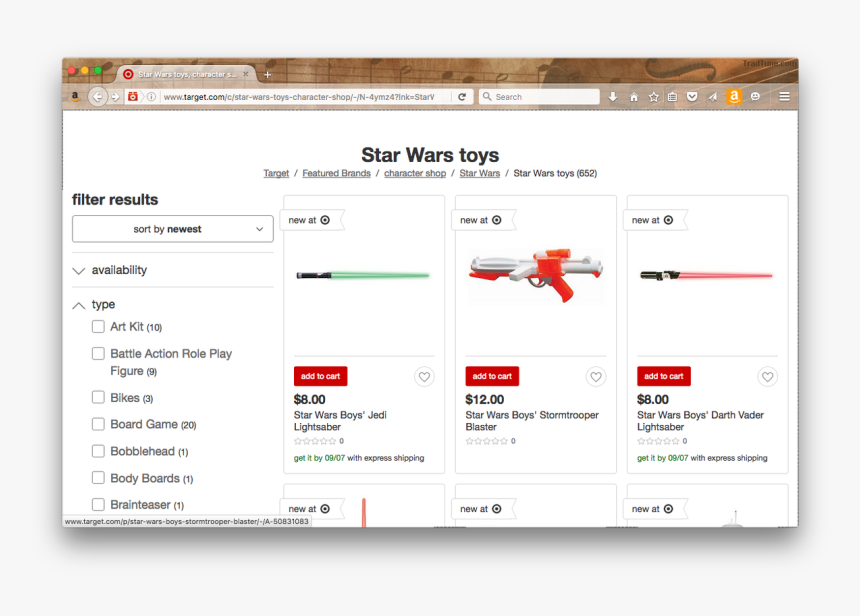Click the green Jedi lightsaber product image
Image resolution: width=860 pixels, height=616 pixels.
click(363, 275)
